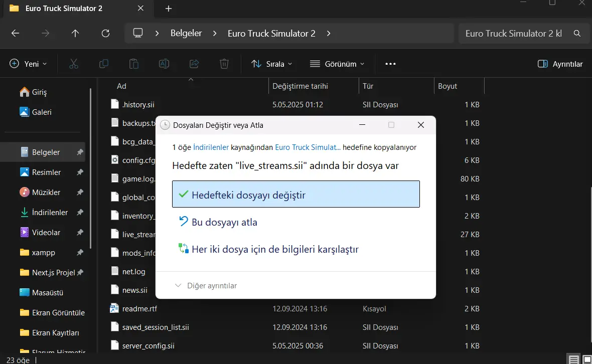This screenshot has height=364, width=592.
Task: Switch to large thumbnails view icon in status bar
Action: 587,359
